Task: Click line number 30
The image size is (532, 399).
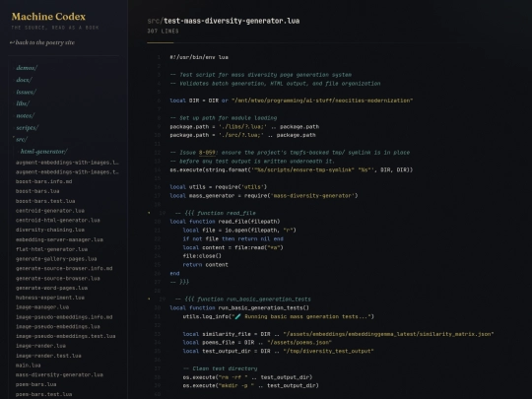Action: click(x=157, y=307)
